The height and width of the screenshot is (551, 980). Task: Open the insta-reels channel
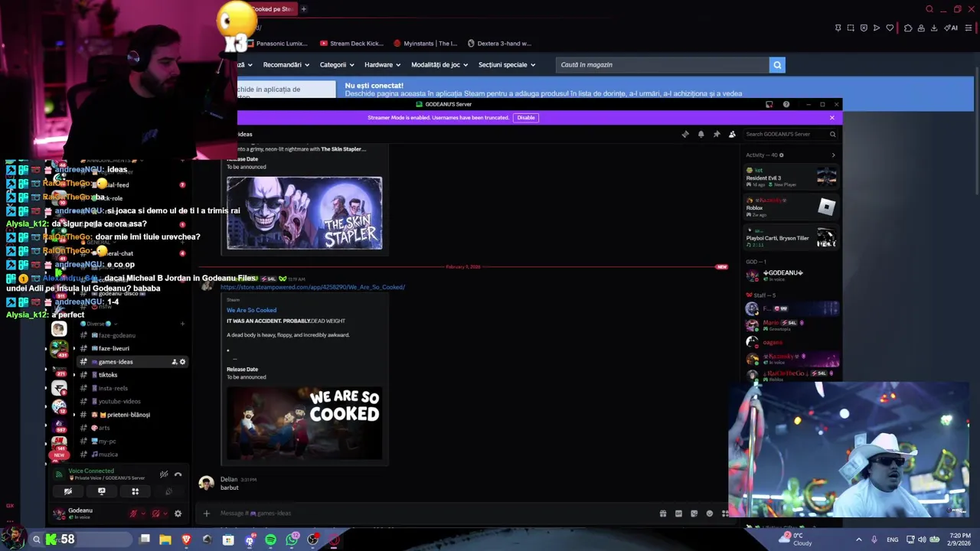pos(115,388)
